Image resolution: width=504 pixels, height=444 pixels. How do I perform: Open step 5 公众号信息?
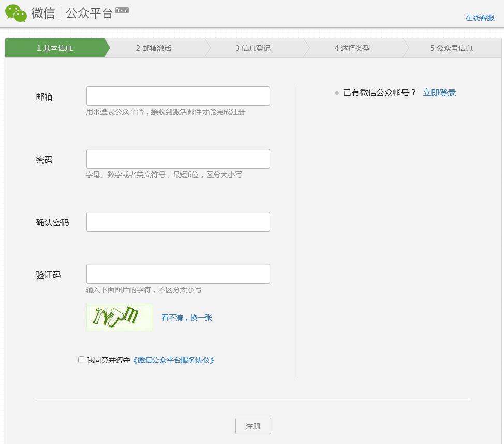[450, 48]
